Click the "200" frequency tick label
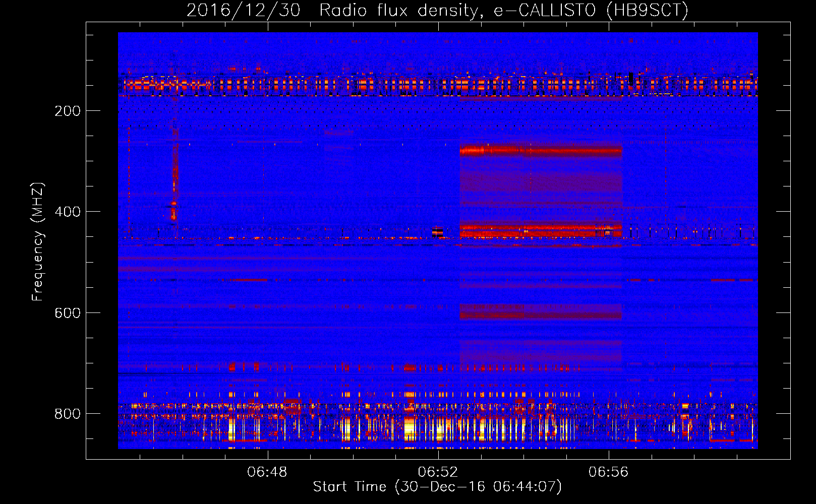Image resolution: width=816 pixels, height=504 pixels. [x=68, y=111]
